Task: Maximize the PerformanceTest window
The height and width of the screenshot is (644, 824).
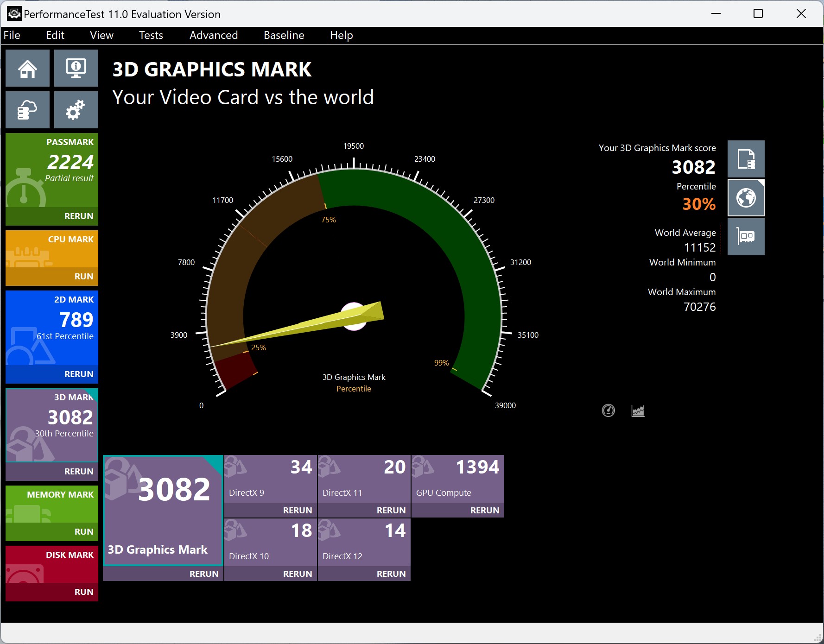Action: pyautogui.click(x=758, y=14)
